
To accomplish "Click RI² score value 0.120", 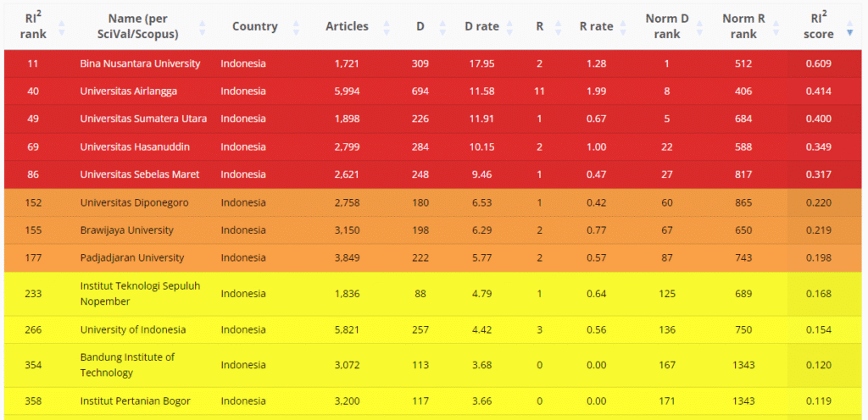I will [818, 365].
